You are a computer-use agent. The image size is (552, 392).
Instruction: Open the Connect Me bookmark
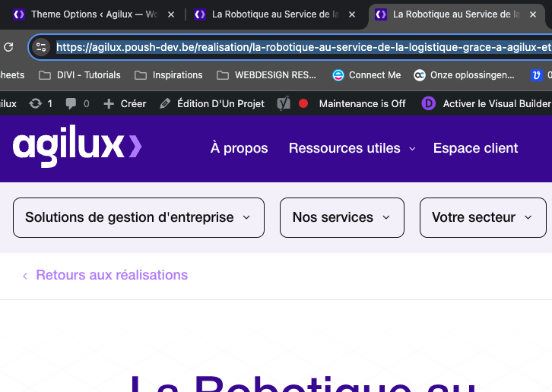(366, 75)
